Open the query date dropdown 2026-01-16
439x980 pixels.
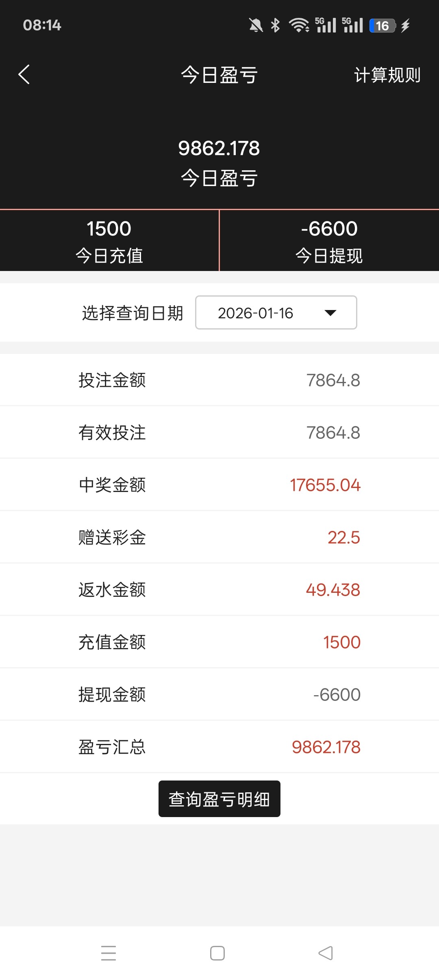(x=276, y=312)
